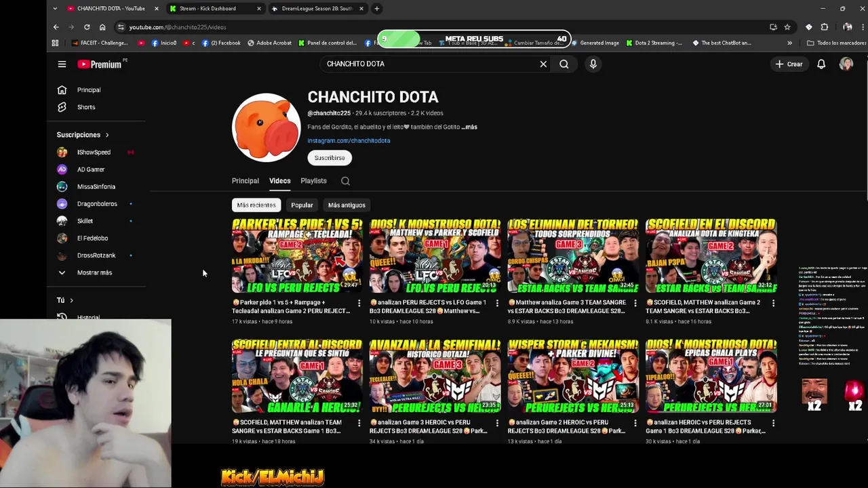Open SCOFIELD EN EL DISCORD thumbnail
The height and width of the screenshot is (488, 868).
pyautogui.click(x=711, y=256)
